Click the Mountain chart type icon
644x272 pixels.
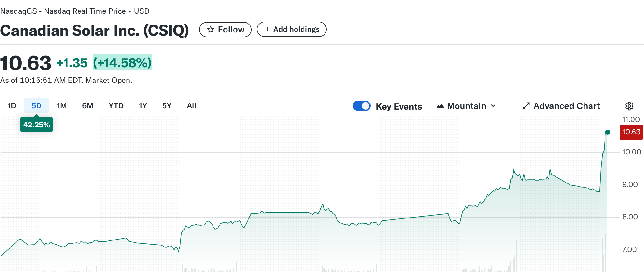(x=440, y=106)
